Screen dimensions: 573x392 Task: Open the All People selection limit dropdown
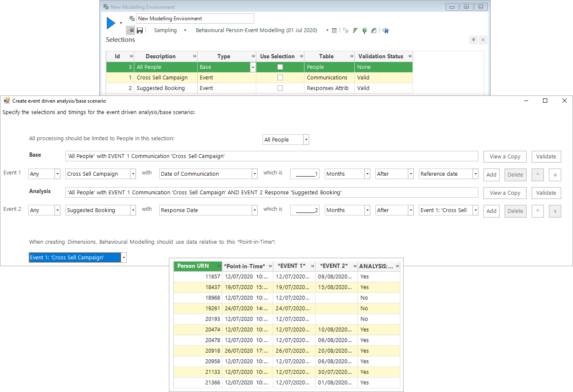point(306,140)
